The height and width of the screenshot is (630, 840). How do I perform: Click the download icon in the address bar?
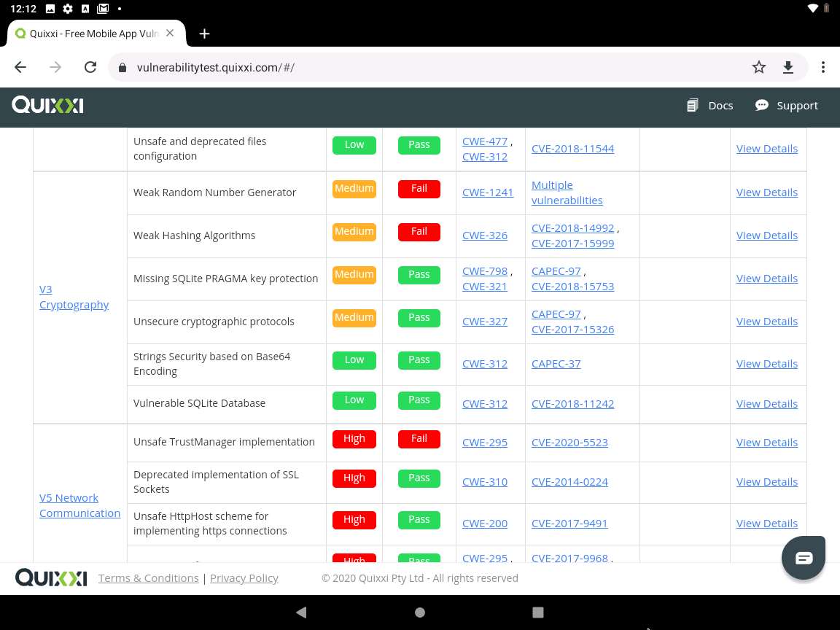coord(787,66)
